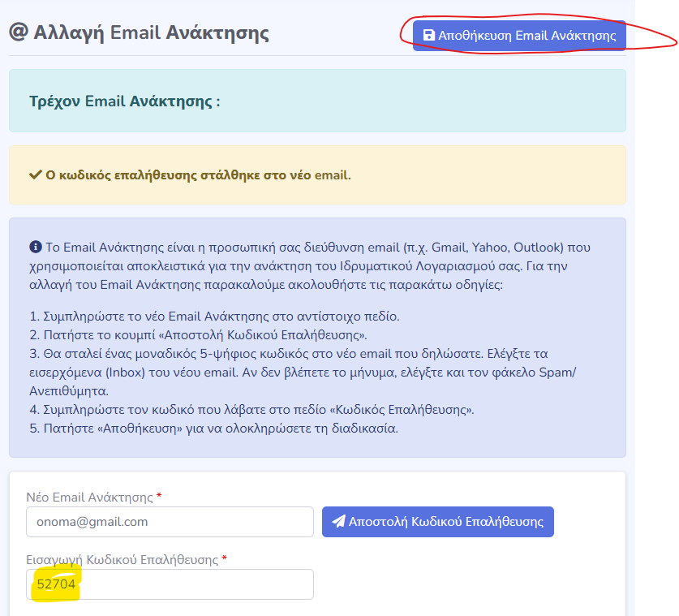
Task: Click the red asterisk beside Νέο Email Ανάκτησης
Action: coord(159,497)
